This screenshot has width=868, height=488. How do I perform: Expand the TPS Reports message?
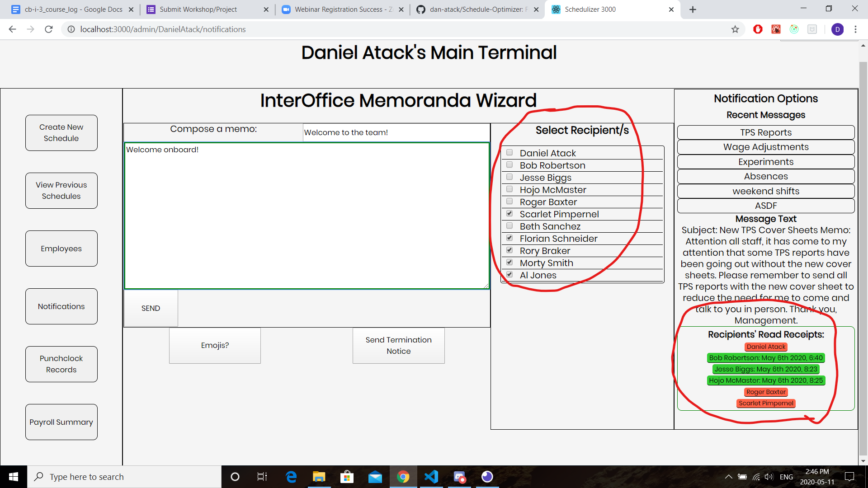point(765,132)
